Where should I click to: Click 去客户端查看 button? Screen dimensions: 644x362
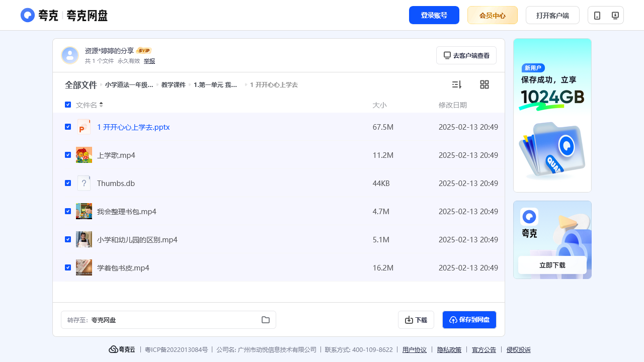click(466, 55)
